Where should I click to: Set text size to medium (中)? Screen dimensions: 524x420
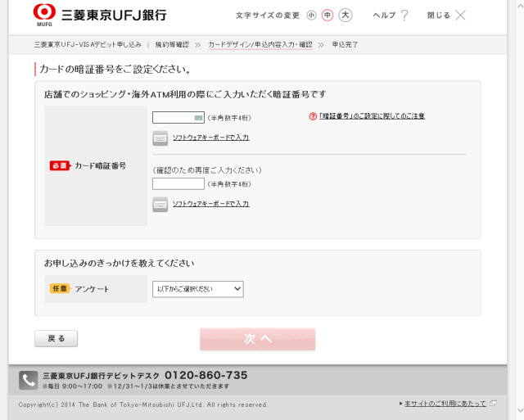pos(327,16)
